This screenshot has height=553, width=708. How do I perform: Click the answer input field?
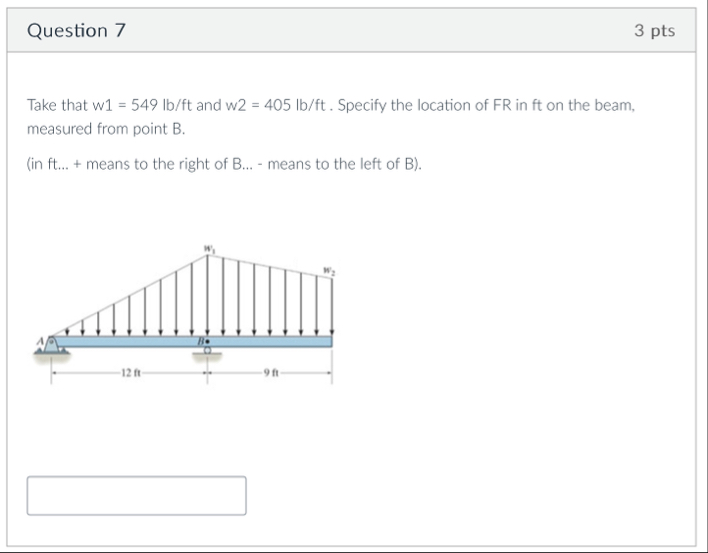coord(136,495)
